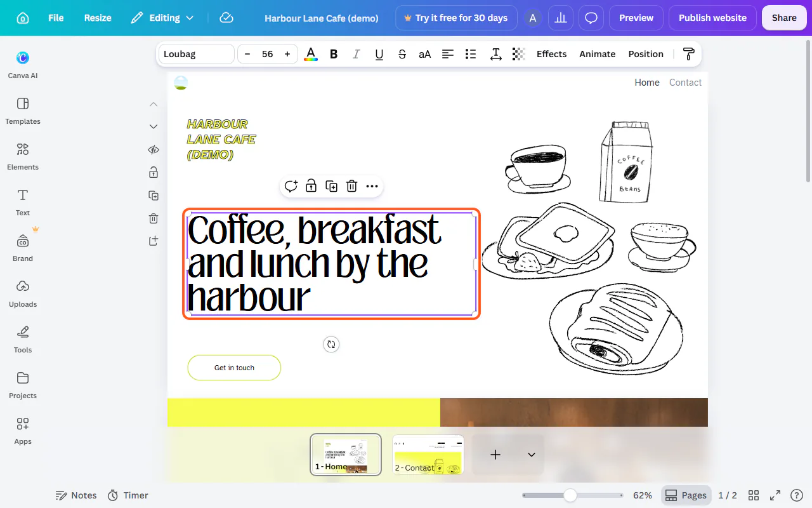Toggle bold formatting
This screenshot has height=508, width=812.
[x=334, y=54]
